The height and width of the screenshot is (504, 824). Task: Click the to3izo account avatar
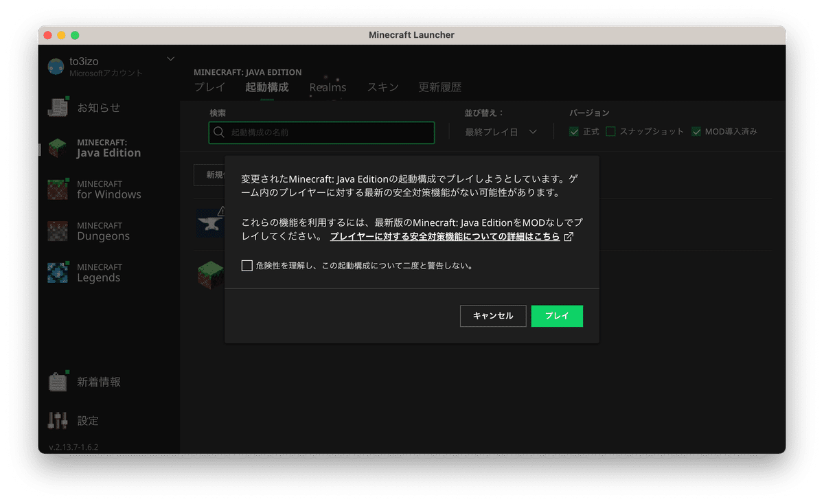56,67
